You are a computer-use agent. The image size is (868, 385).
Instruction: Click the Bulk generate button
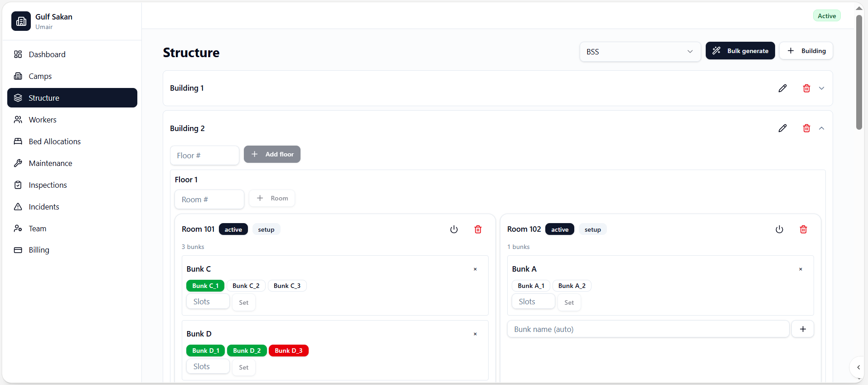(740, 51)
